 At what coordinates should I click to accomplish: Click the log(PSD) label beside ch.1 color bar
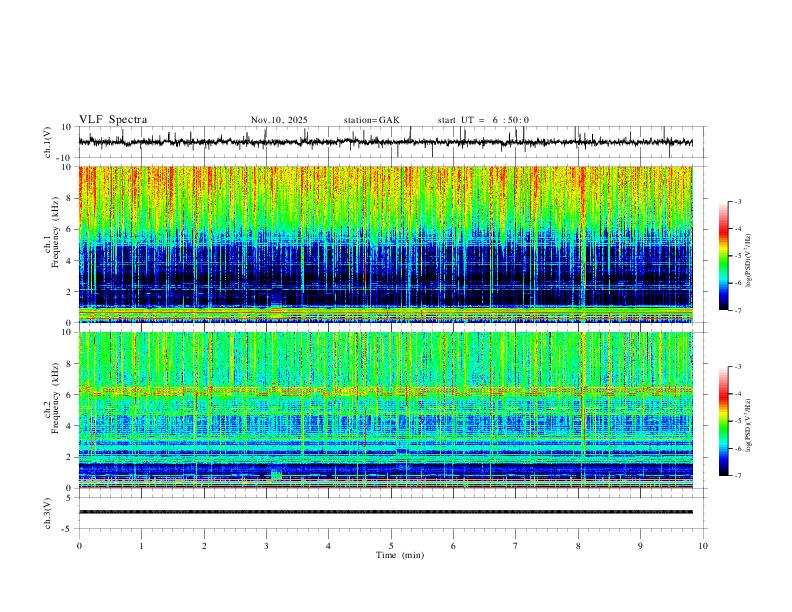click(749, 261)
